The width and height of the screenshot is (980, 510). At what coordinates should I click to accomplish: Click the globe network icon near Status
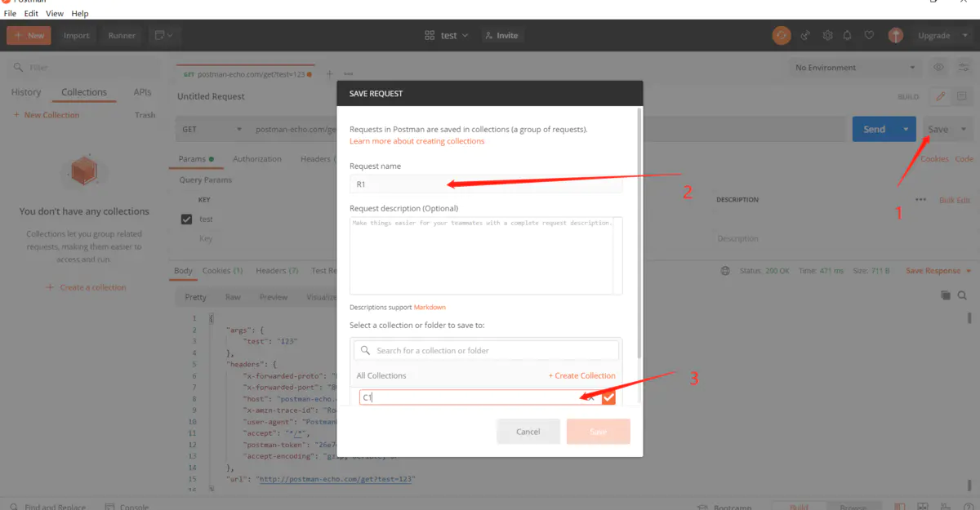click(x=725, y=271)
